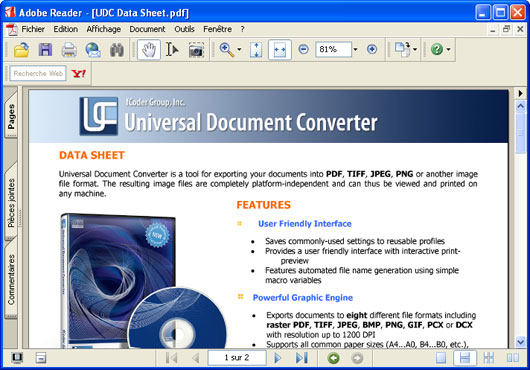Enable Single Page layout view
This screenshot has height=370, width=530.
tap(441, 358)
